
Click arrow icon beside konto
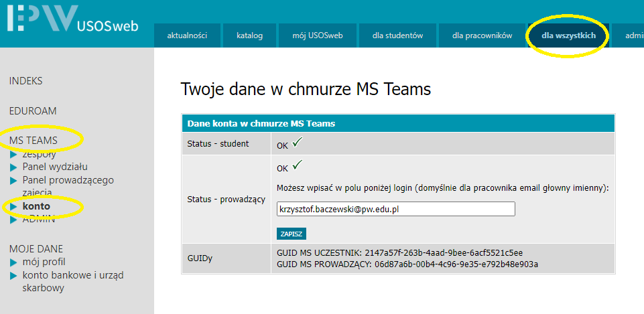(x=13, y=207)
